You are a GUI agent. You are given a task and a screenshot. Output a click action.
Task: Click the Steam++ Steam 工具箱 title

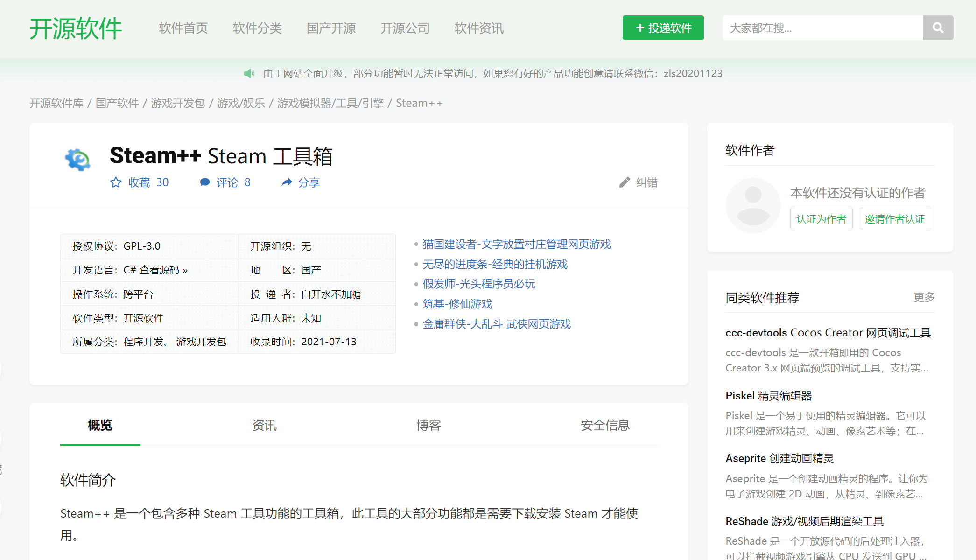(x=221, y=156)
